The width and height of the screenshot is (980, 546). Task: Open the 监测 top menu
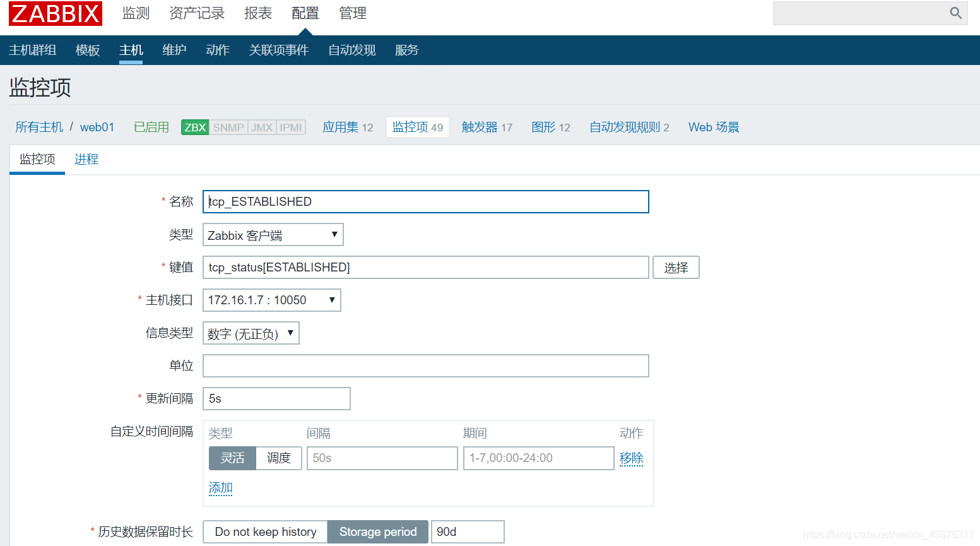136,13
